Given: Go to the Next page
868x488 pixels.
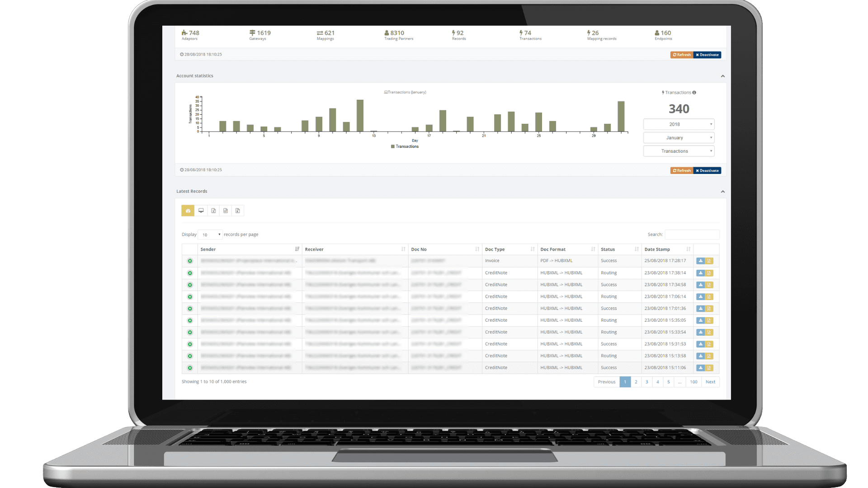Looking at the screenshot, I should tap(710, 382).
